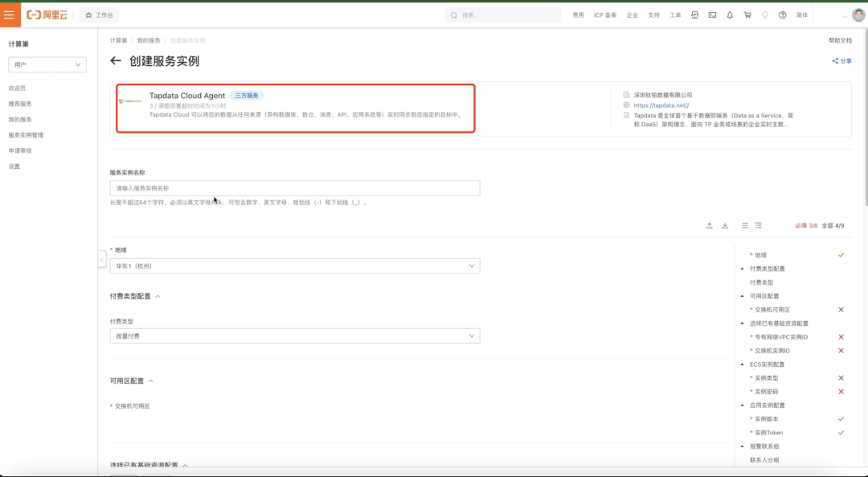Click the search magnifier icon
The width and height of the screenshot is (868, 477).
pyautogui.click(x=454, y=15)
